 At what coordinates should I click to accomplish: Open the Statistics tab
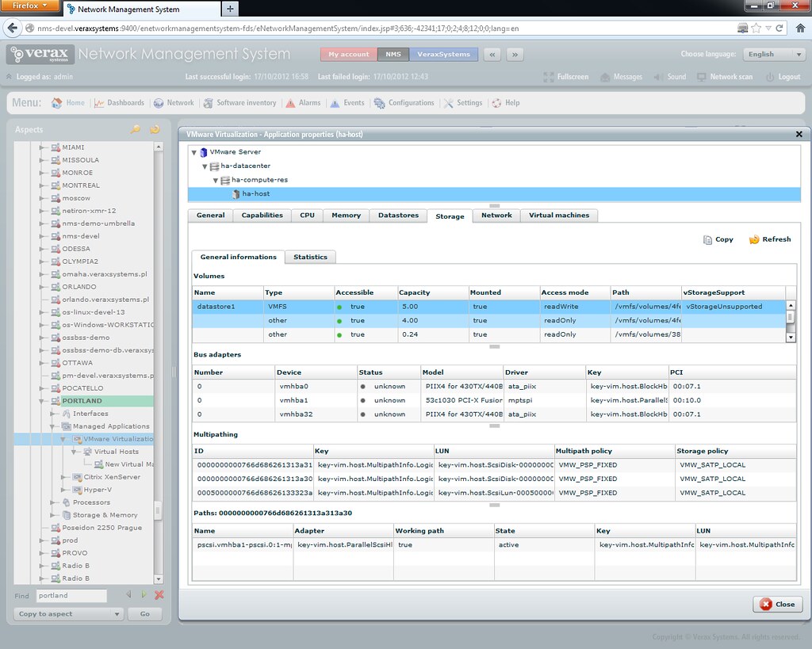coord(312,257)
